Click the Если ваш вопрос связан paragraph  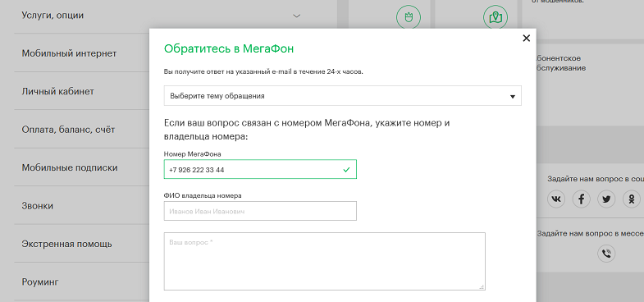[307, 130]
